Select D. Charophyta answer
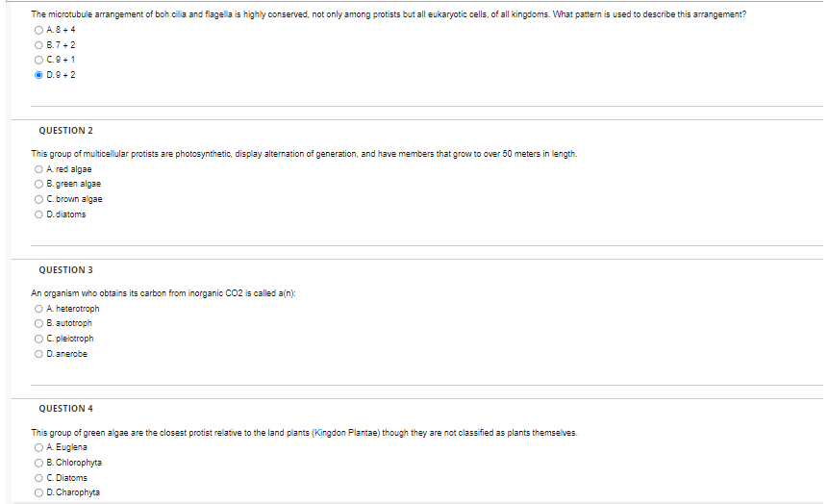The image size is (829, 504). [x=38, y=492]
